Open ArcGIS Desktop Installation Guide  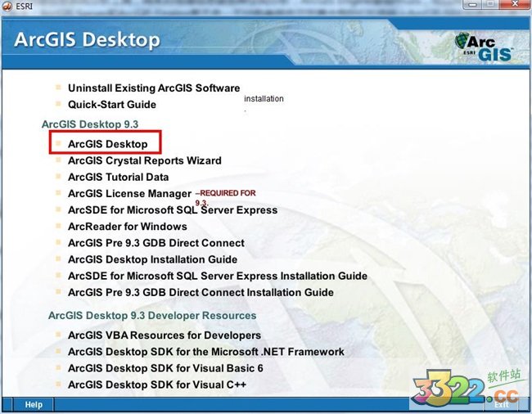pyautogui.click(x=152, y=259)
